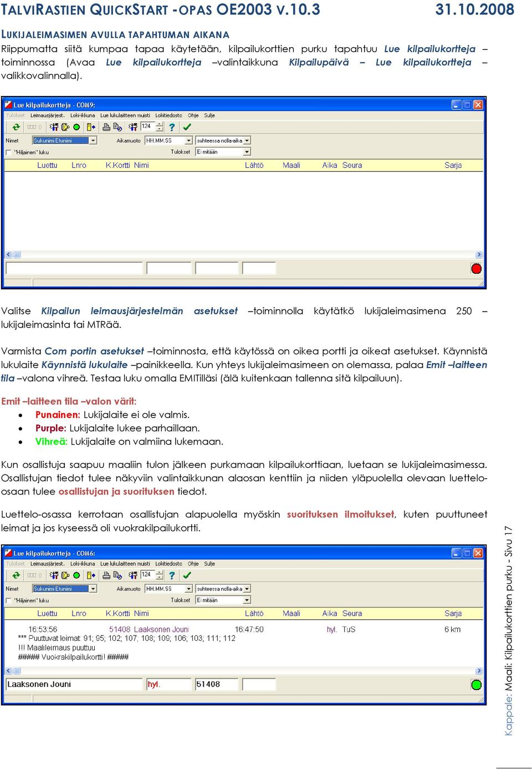Click the Luettu column header in COM9 list
Image resolution: width=532 pixels, height=769 pixels.
click(x=47, y=165)
